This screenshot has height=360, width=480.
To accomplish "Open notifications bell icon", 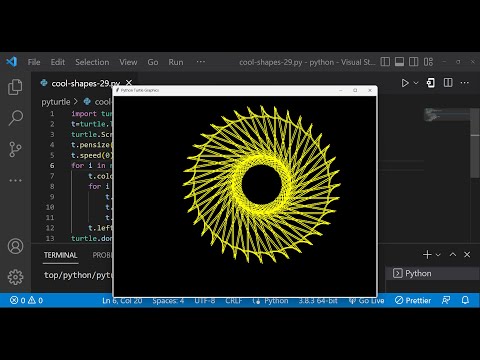I will click(465, 300).
